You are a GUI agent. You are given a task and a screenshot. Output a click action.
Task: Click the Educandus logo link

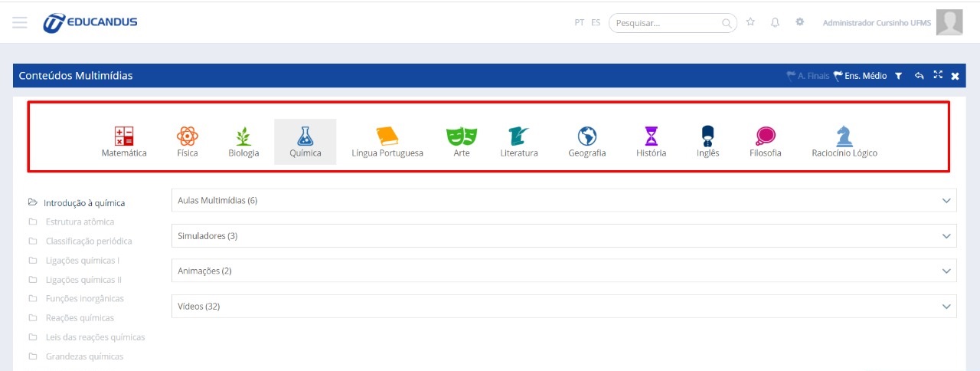(90, 23)
